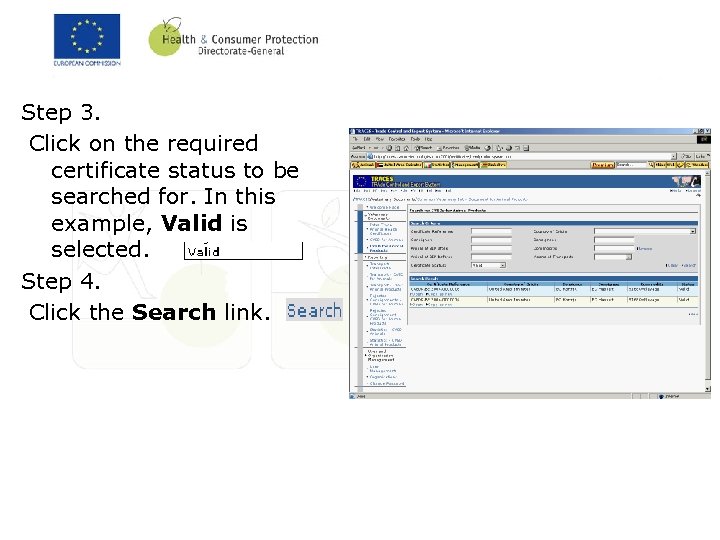Click the Search toolbar button in browser

click(x=423, y=148)
